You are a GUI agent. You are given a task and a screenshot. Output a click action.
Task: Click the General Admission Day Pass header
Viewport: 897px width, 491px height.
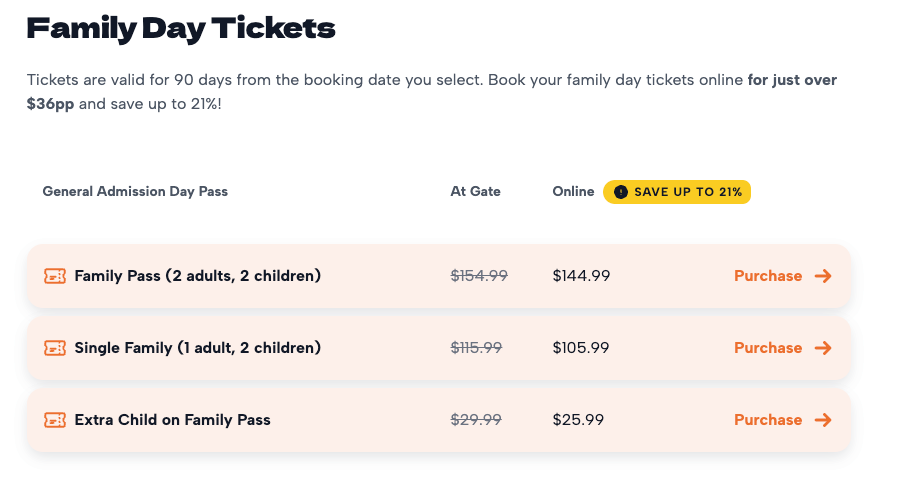coord(135,191)
